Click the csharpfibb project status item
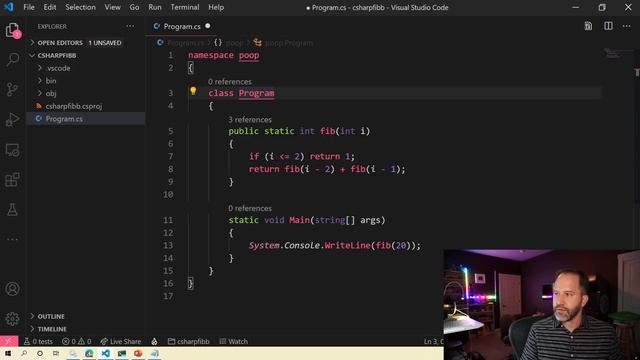 [189, 341]
